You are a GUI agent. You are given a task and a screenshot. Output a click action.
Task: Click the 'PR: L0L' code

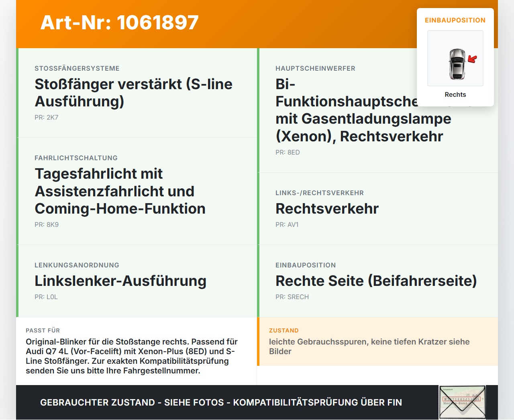tap(46, 297)
